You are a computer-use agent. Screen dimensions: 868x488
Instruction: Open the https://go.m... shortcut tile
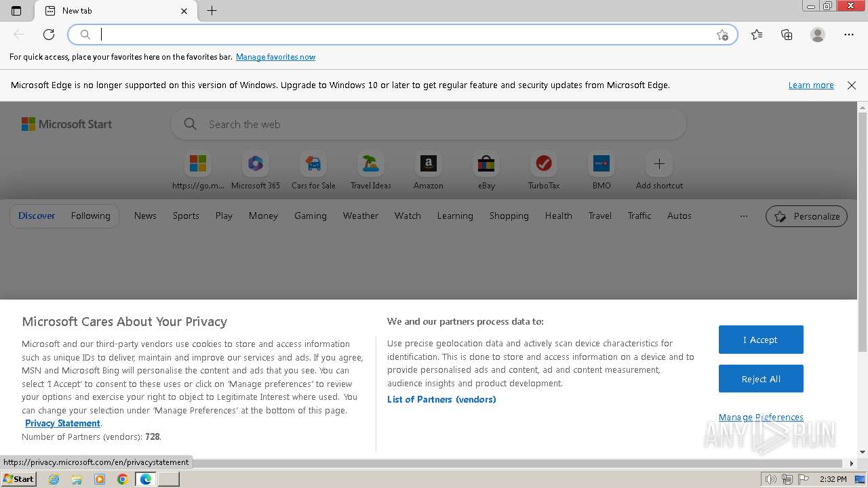coord(198,171)
